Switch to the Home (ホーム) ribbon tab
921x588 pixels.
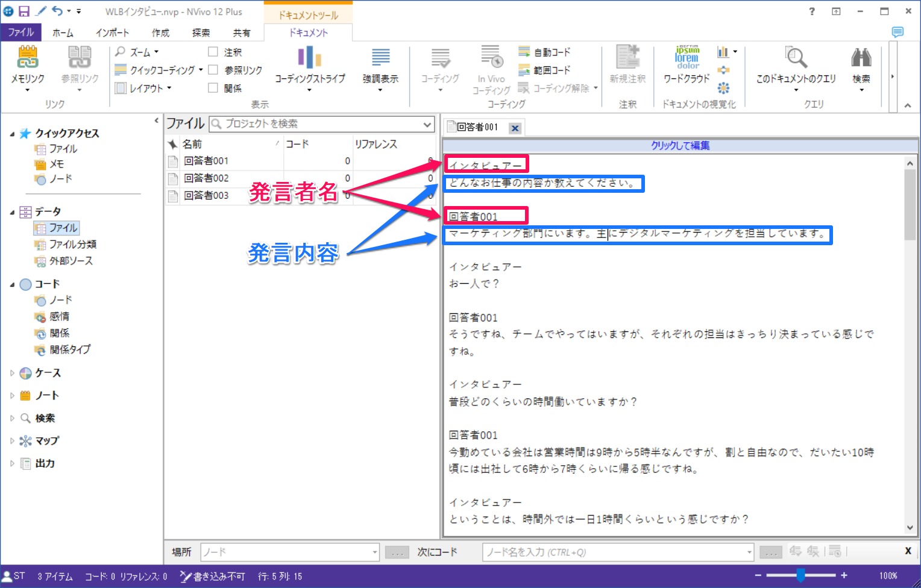(63, 33)
